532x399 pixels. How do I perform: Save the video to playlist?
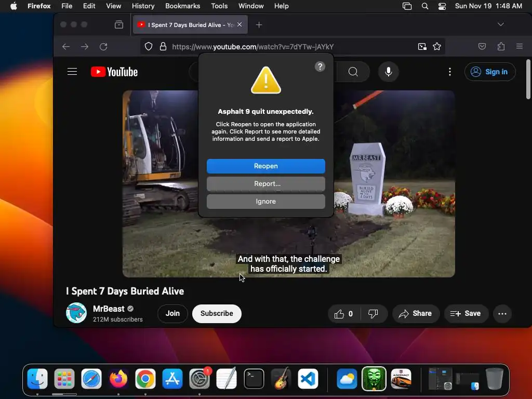(465, 314)
